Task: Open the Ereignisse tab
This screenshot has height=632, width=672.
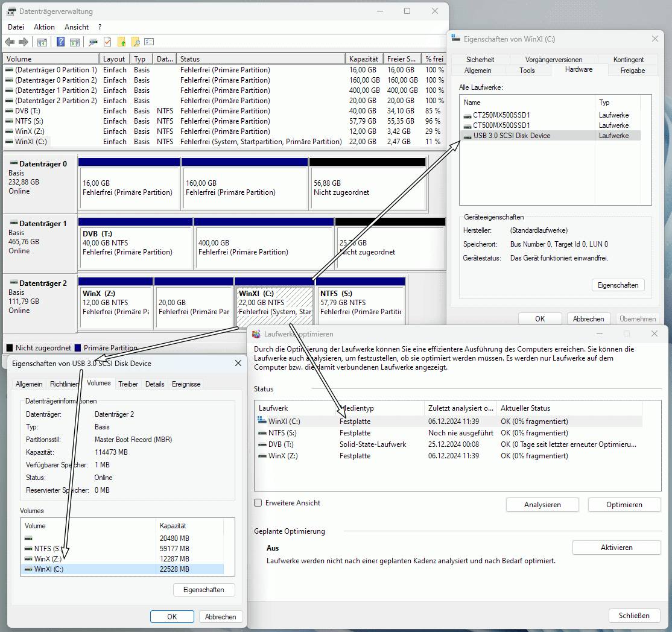Action: pos(186,384)
